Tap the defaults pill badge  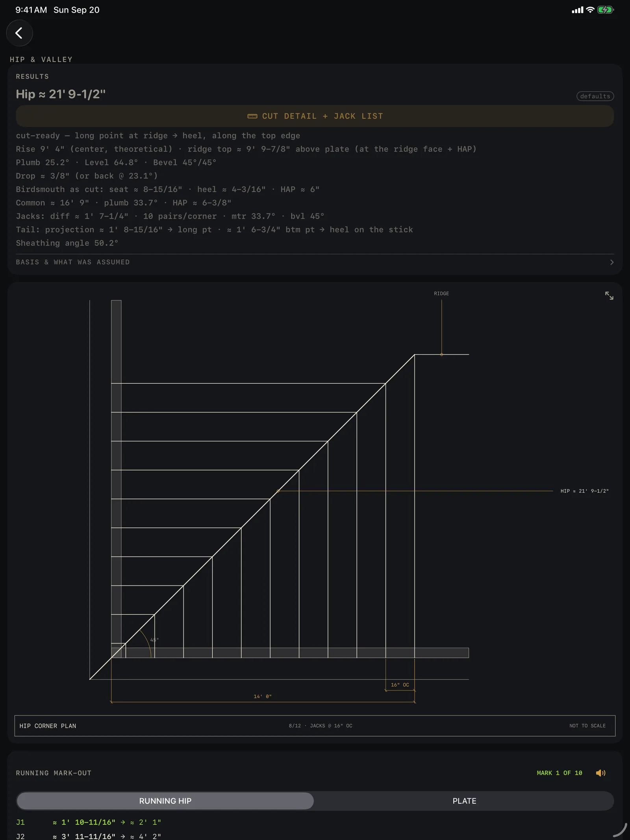(x=595, y=96)
